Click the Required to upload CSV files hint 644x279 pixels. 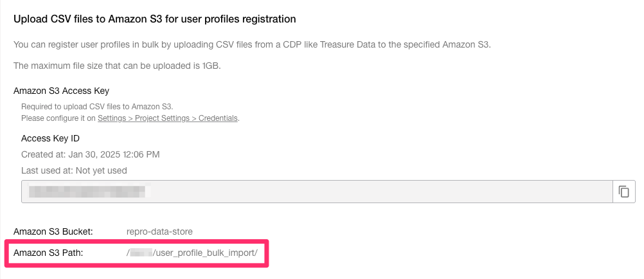96,107
